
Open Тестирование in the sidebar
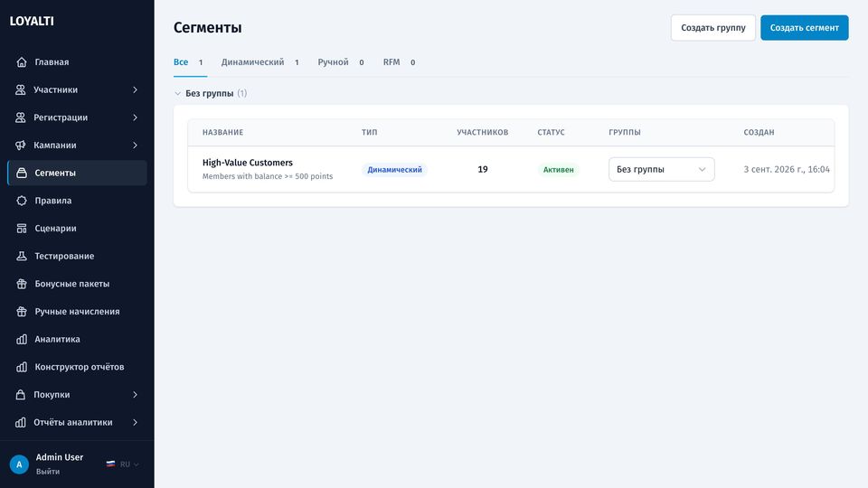pos(77,256)
